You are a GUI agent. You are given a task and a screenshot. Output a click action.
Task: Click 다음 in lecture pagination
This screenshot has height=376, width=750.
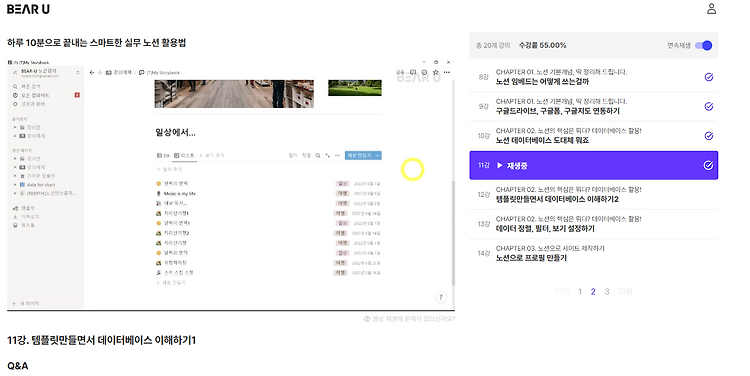tap(625, 291)
